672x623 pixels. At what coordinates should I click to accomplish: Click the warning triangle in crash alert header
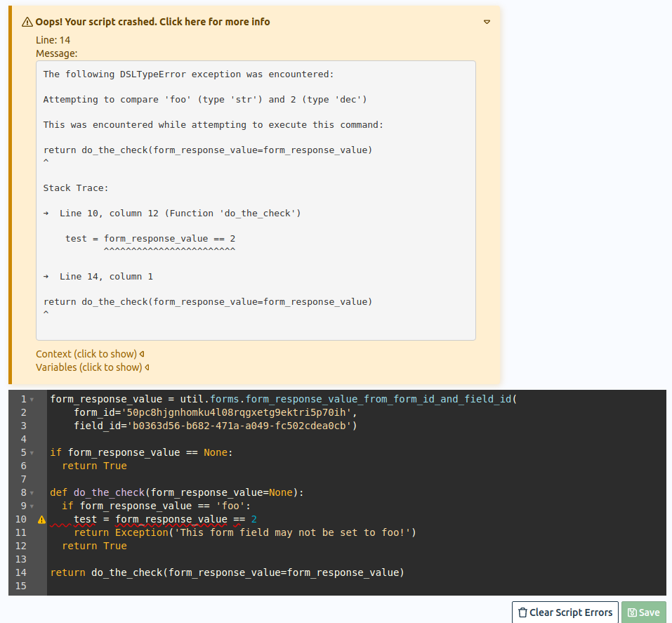pos(27,22)
